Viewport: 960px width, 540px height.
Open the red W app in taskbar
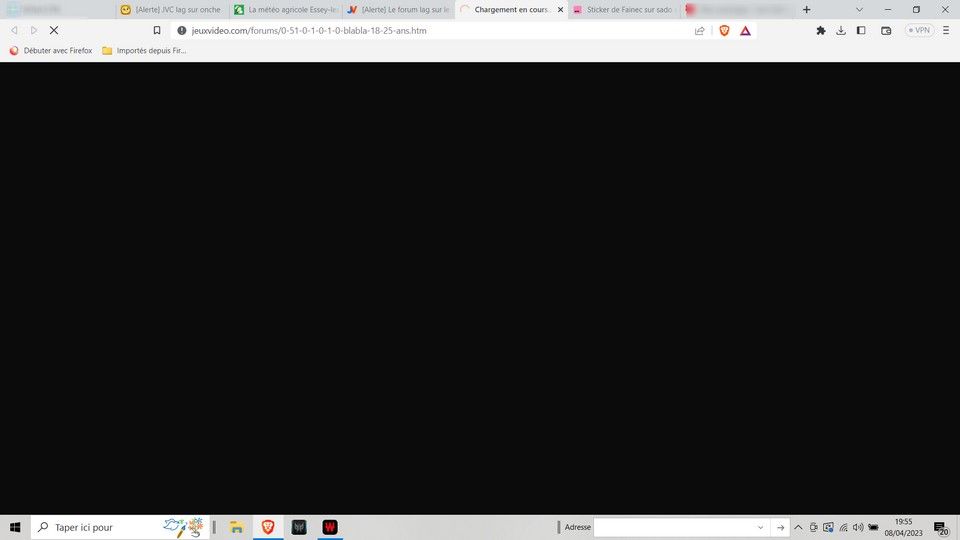(330, 527)
